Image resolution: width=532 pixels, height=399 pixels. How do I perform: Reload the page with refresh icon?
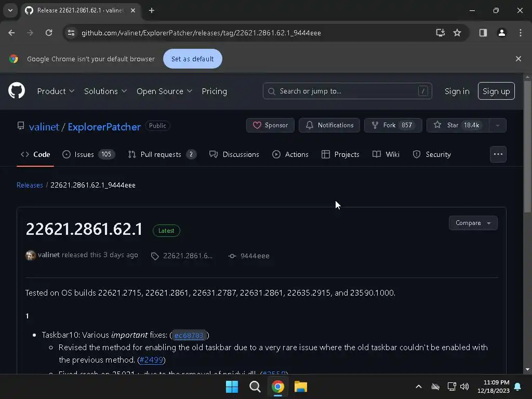tap(49, 33)
